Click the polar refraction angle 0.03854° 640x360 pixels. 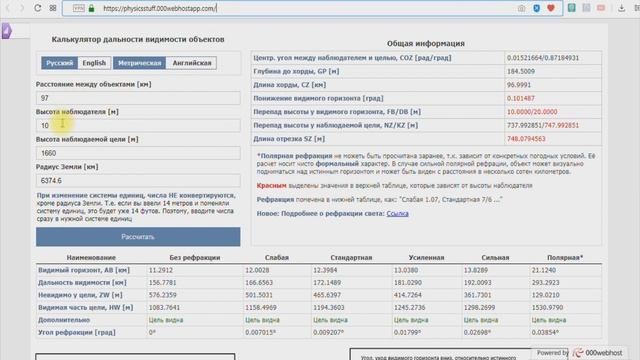pyautogui.click(x=545, y=332)
